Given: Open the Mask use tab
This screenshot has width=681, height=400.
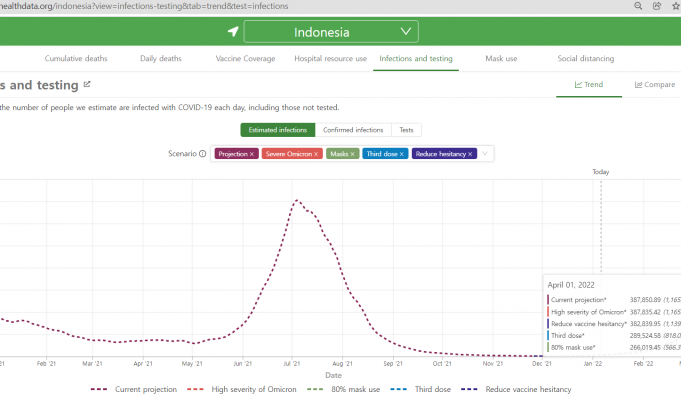Looking at the screenshot, I should point(501,59).
